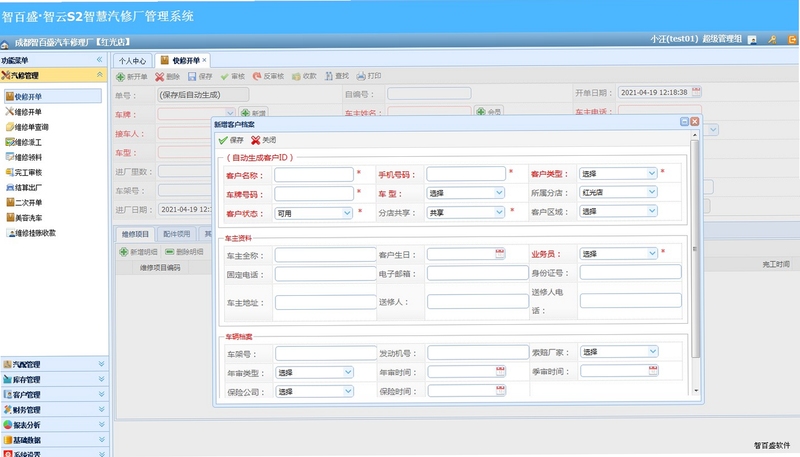Click the 保存 button in main toolbar
The height and width of the screenshot is (457, 800).
coord(200,77)
